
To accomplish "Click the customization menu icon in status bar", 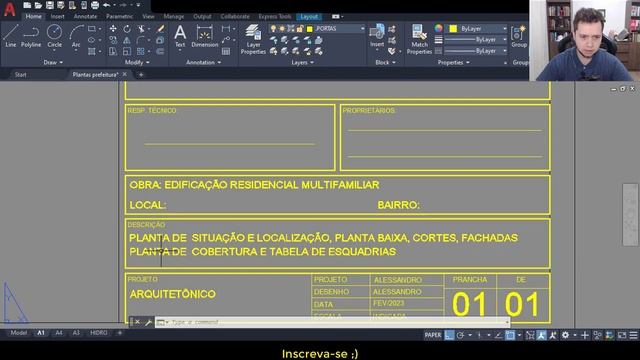I will coord(633,335).
